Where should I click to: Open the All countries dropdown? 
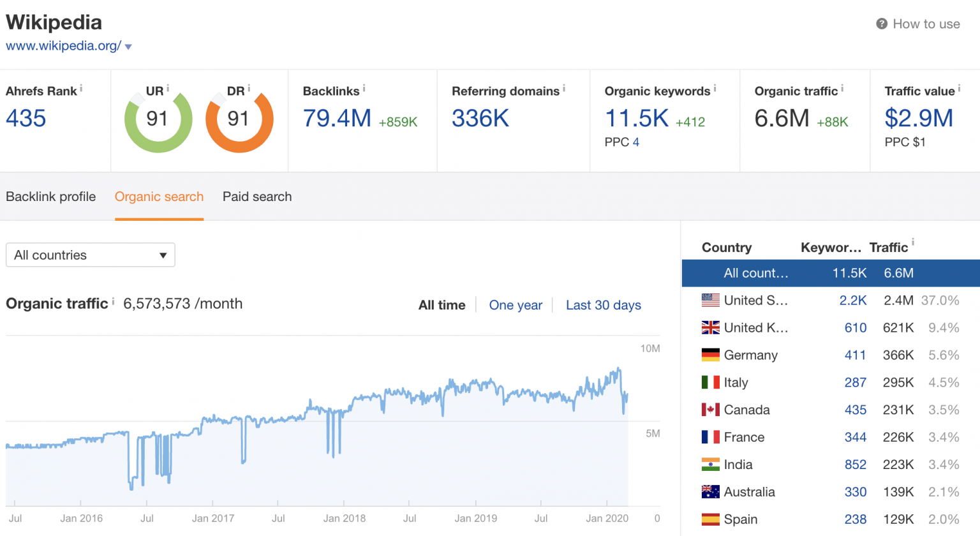click(x=90, y=255)
